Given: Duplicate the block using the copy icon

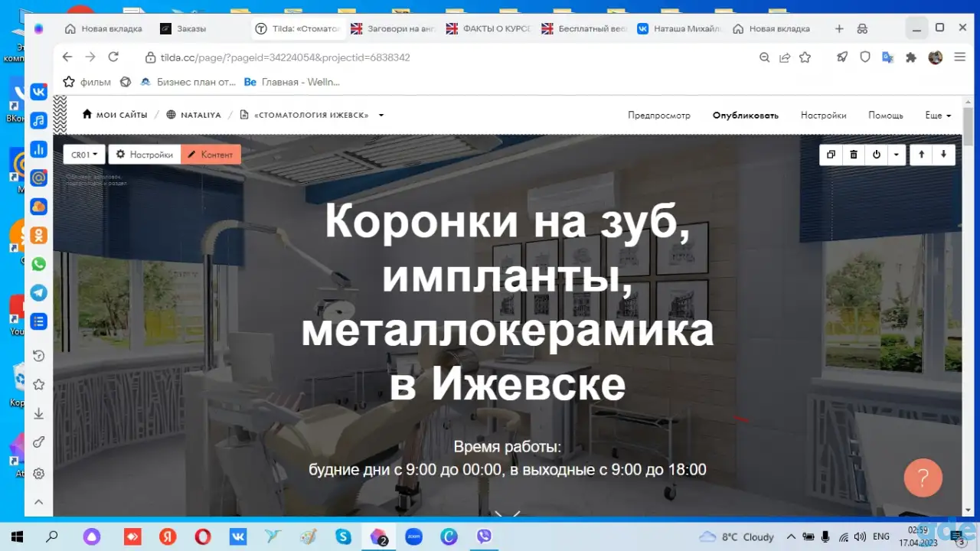Looking at the screenshot, I should [x=831, y=155].
